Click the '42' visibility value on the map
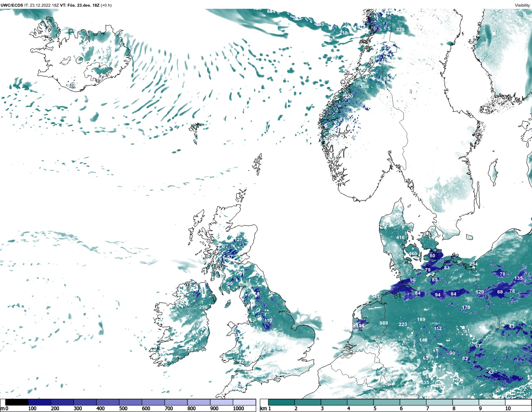 click(x=491, y=373)
